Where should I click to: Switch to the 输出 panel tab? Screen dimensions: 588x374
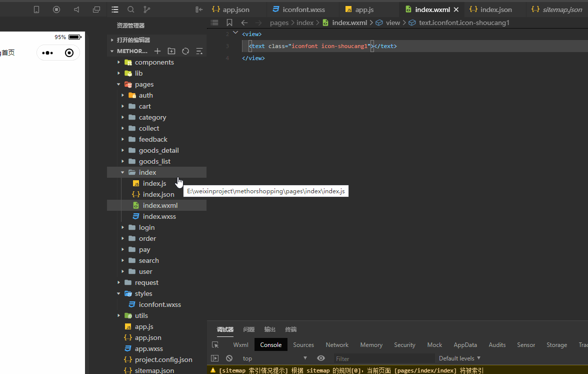269,329
